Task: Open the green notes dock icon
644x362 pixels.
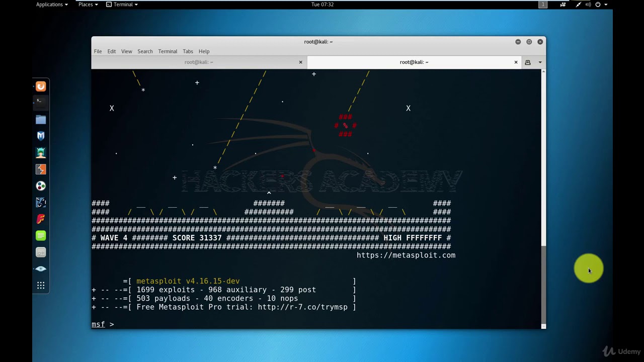Action: [41, 235]
